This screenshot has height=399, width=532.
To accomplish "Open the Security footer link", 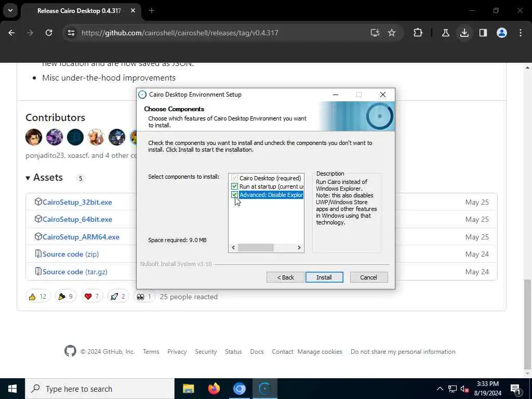I will [206, 352].
